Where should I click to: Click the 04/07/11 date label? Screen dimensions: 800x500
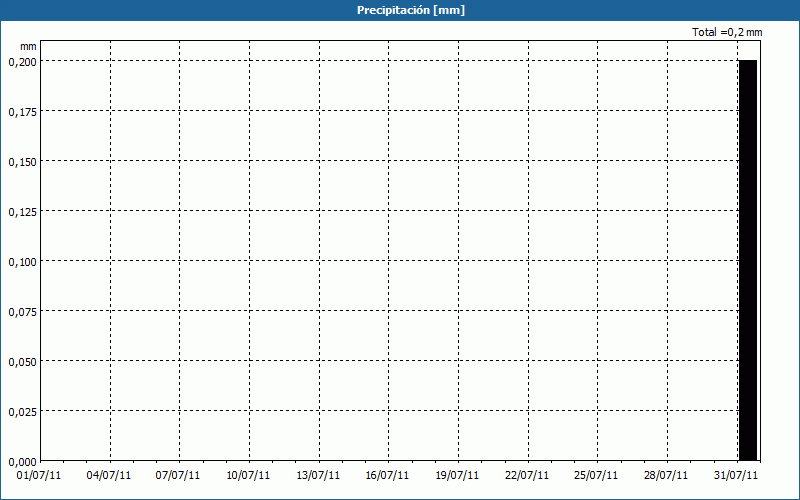tap(109, 475)
